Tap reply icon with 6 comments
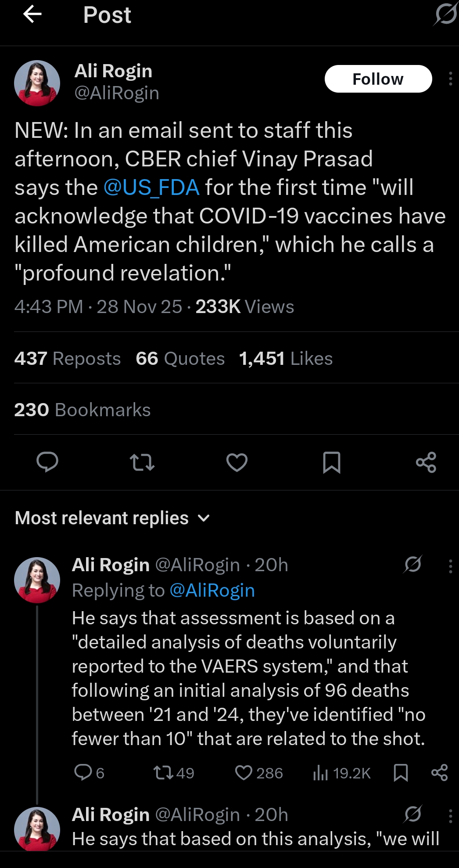 [83, 772]
